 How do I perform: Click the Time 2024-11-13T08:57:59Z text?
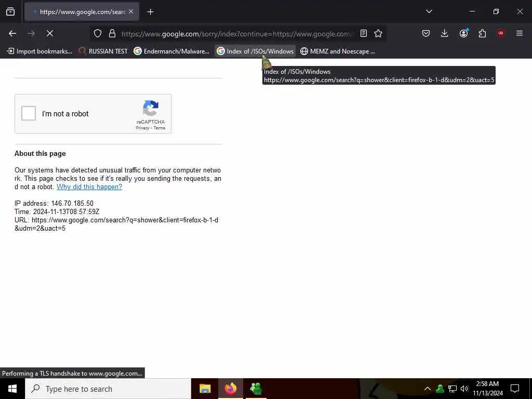(x=57, y=212)
